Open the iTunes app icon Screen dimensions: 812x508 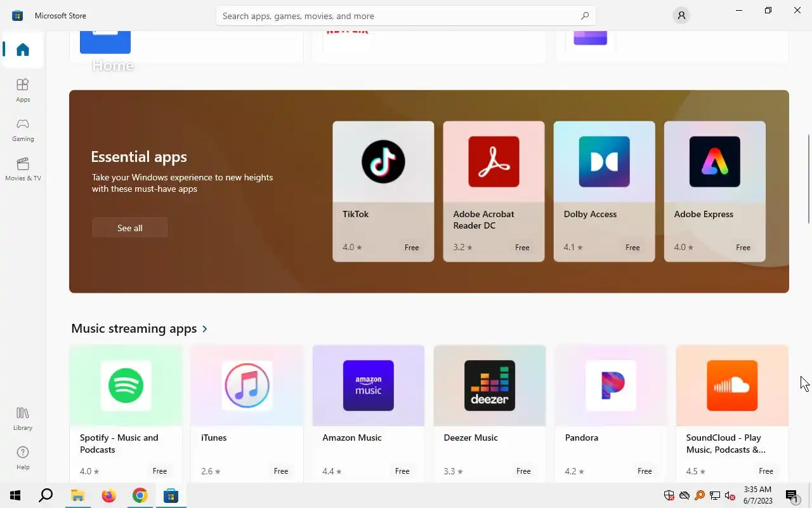click(x=247, y=385)
